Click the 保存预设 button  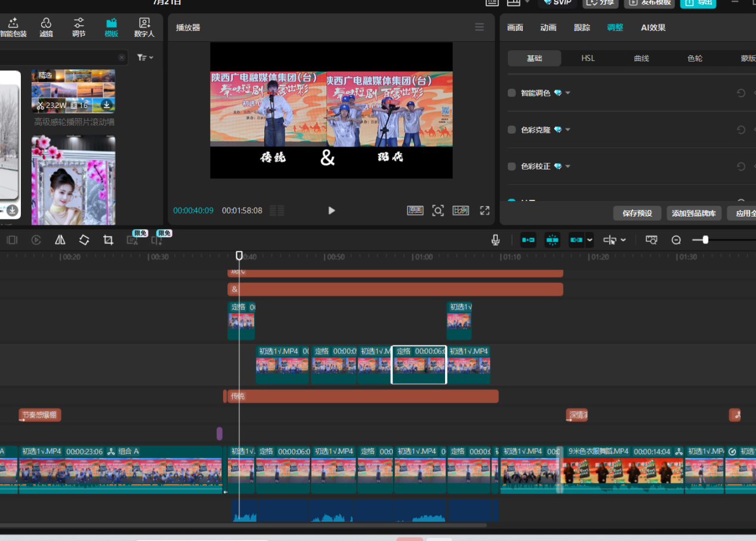[637, 214]
